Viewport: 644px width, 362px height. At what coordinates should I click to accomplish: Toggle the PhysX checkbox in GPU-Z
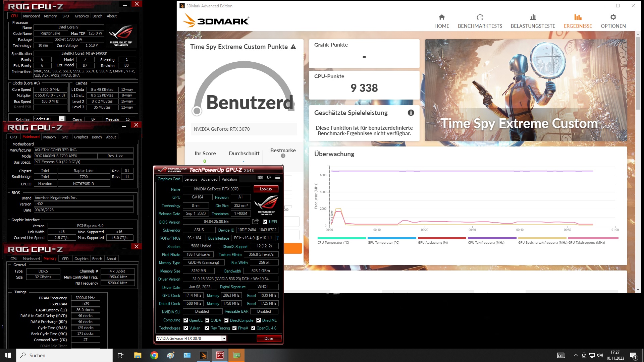[234, 328]
